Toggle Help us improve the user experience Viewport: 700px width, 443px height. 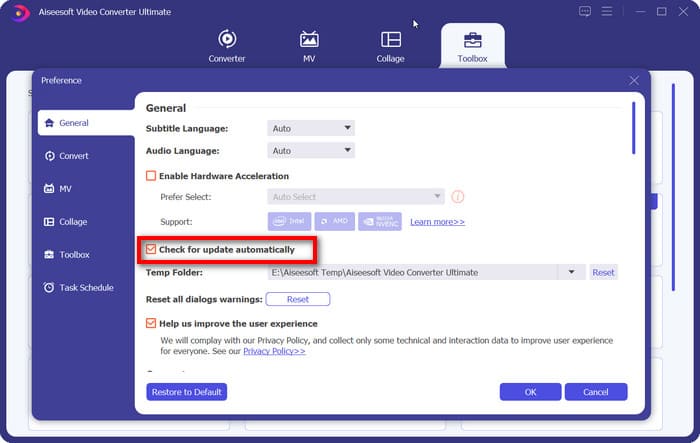[151, 323]
